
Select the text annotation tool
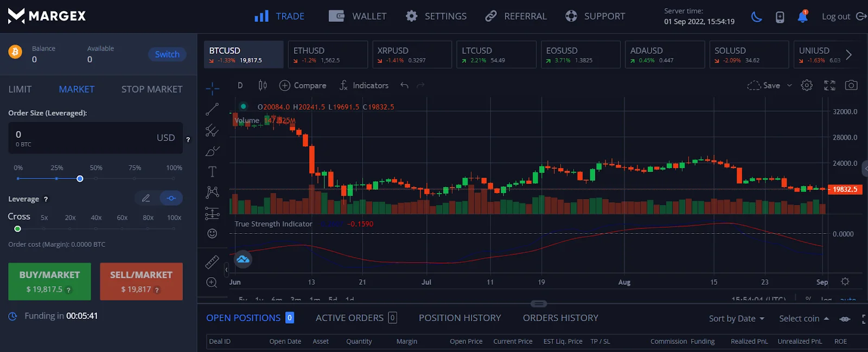[x=212, y=172]
